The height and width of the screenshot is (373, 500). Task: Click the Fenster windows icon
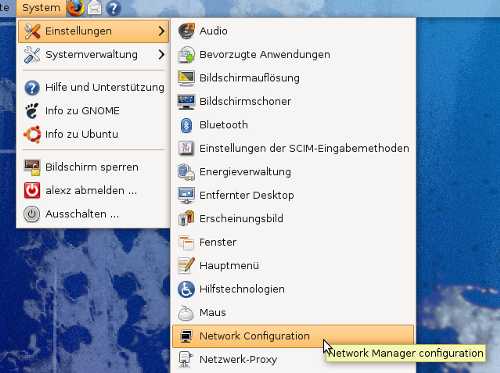[186, 242]
